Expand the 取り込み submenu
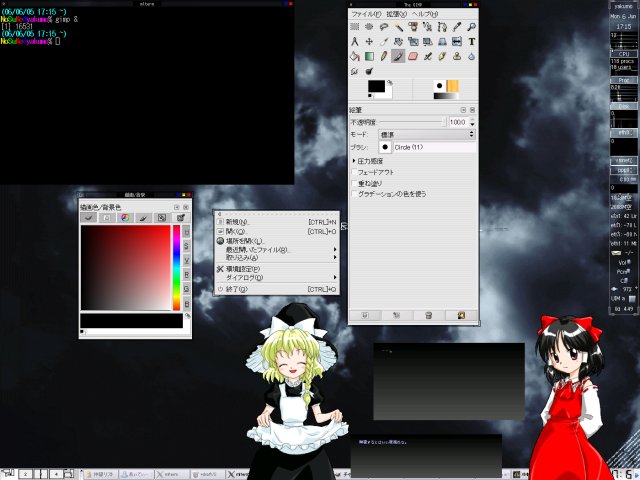Viewport: 640px width, 480px height. pos(276,257)
